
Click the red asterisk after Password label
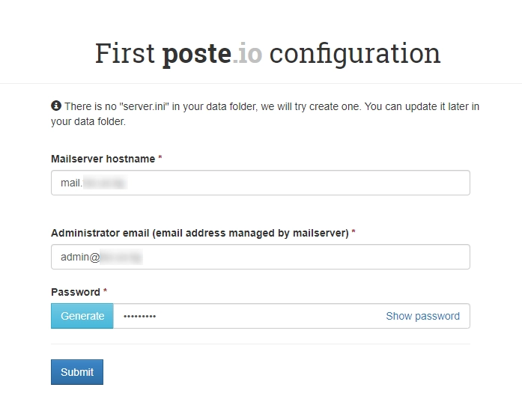(106, 292)
